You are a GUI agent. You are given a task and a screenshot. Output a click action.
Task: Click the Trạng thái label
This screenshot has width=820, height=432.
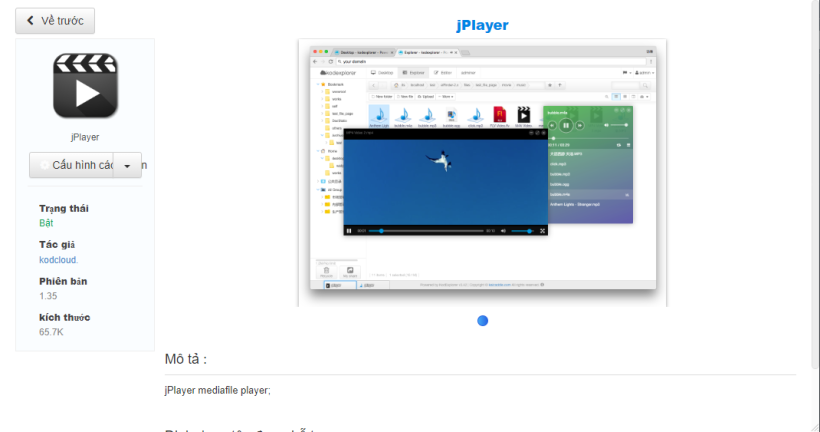click(64, 209)
